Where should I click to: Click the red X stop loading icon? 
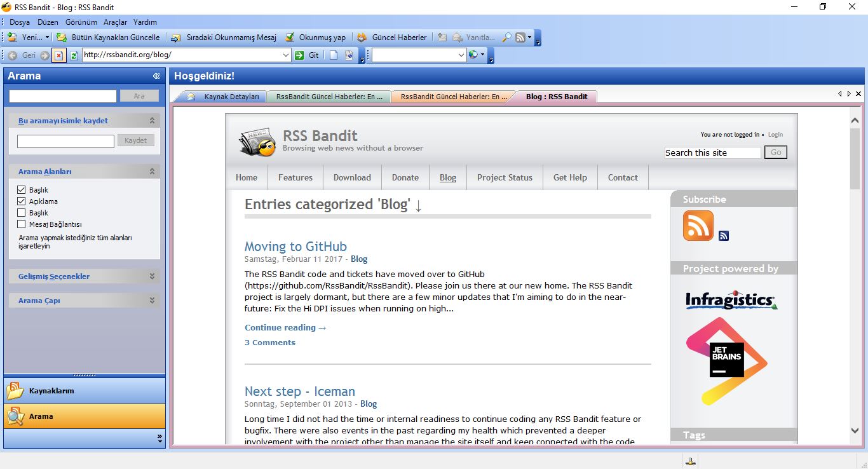pyautogui.click(x=59, y=55)
